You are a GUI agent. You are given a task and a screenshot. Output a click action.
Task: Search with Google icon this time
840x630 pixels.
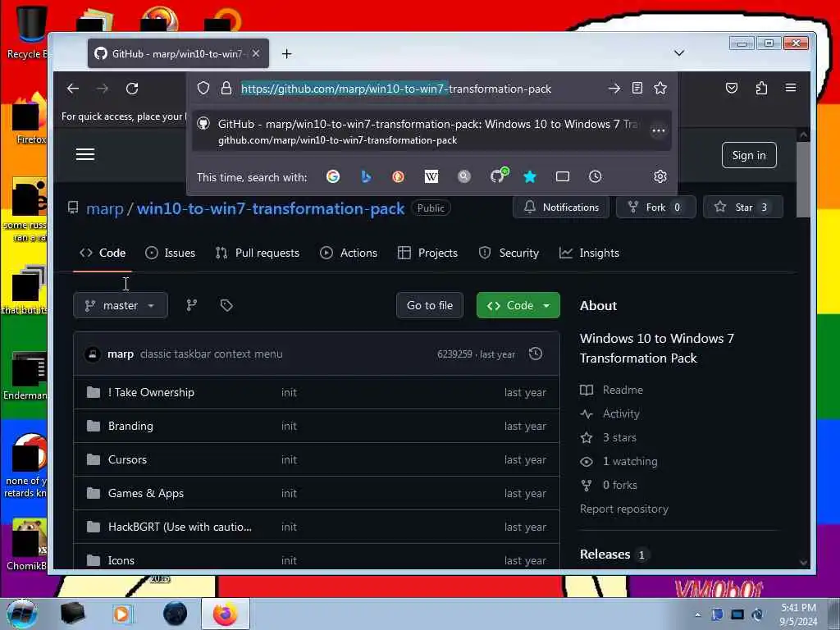point(333,176)
